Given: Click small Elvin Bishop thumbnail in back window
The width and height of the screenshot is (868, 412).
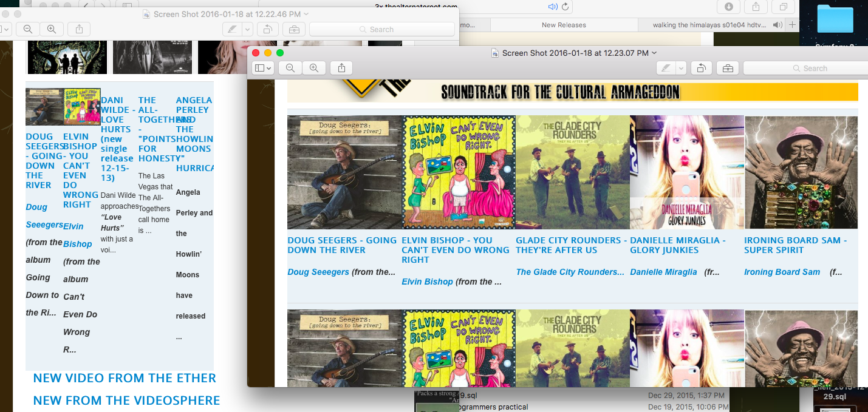Looking at the screenshot, I should coord(82,107).
